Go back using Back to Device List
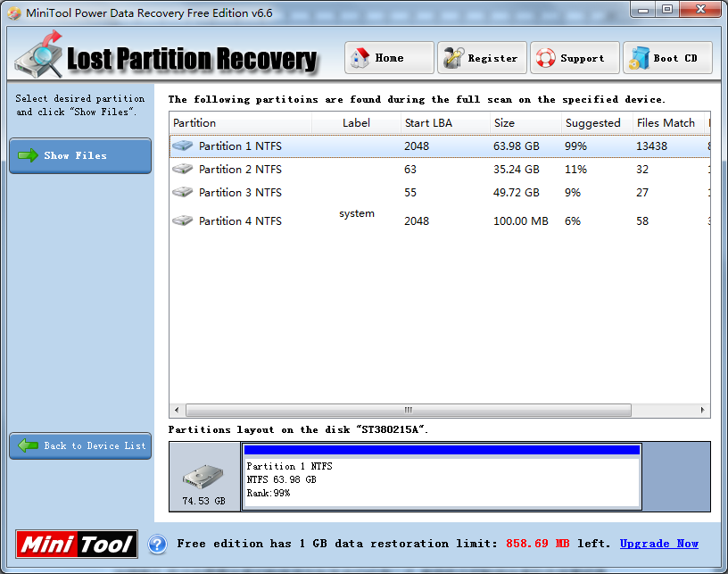Screen dimensions: 728x574 coord(80,445)
